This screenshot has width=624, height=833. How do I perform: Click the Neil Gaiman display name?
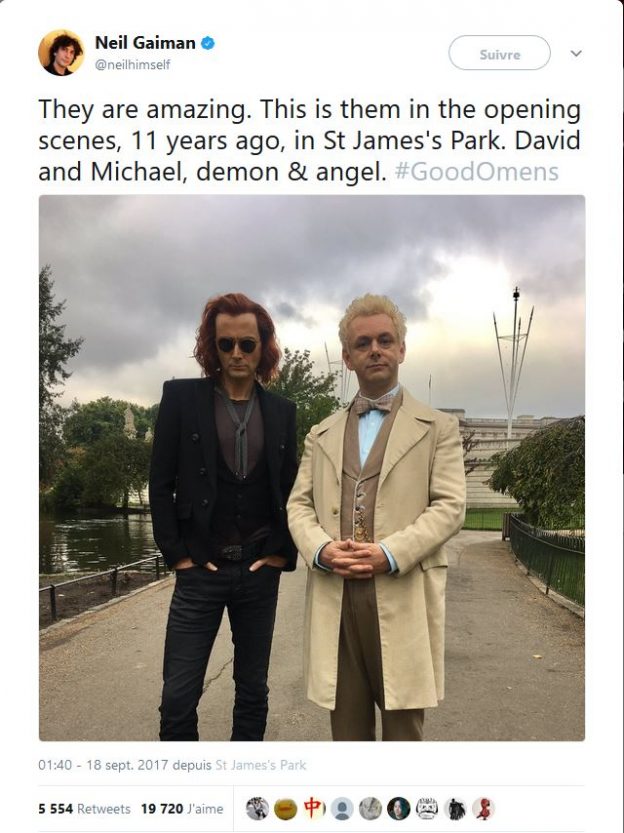click(145, 42)
